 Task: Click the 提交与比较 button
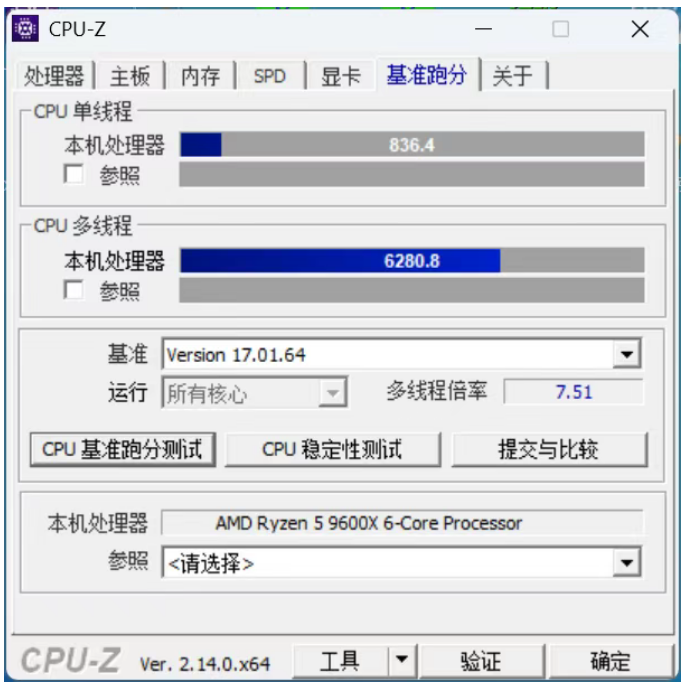(x=550, y=449)
